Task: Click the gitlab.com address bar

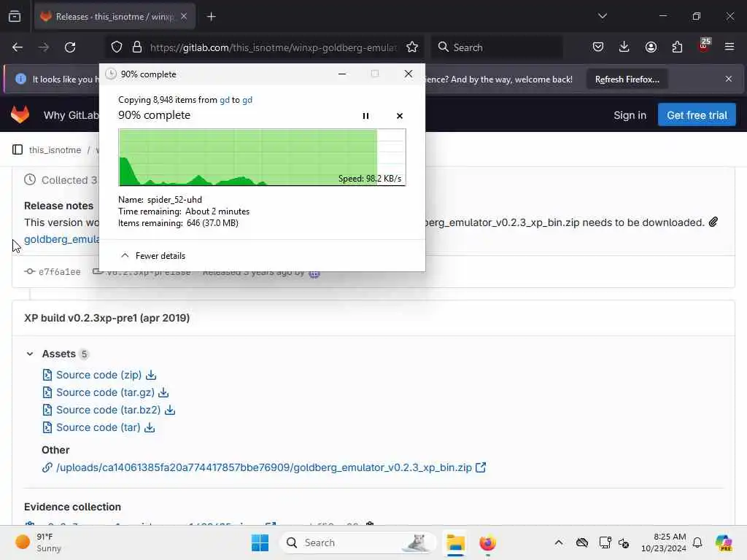Action: (x=274, y=47)
